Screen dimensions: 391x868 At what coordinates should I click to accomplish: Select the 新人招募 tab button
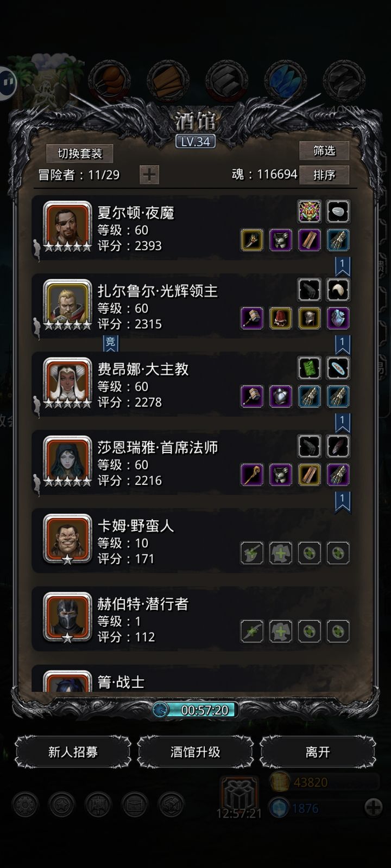(x=73, y=752)
